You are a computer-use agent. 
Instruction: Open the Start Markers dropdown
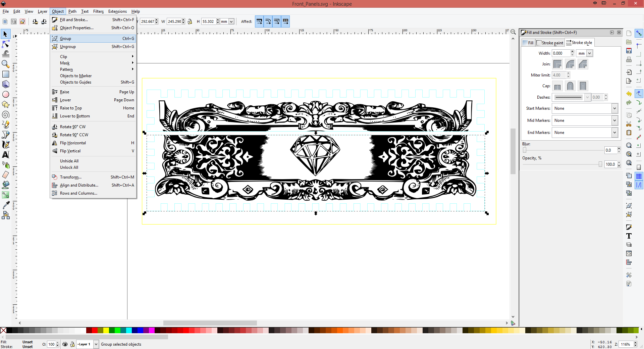tap(585, 108)
